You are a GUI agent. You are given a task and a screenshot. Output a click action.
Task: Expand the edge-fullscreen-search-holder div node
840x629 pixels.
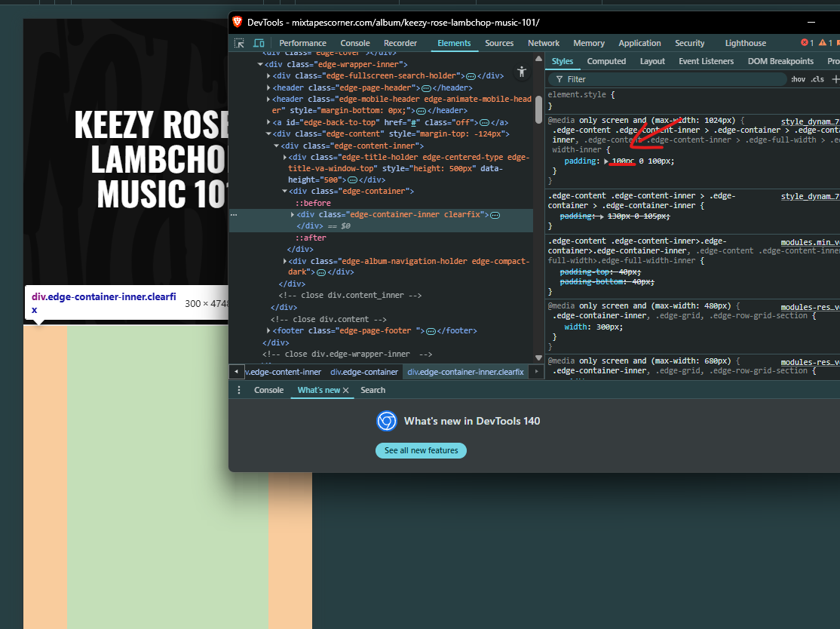pos(269,76)
